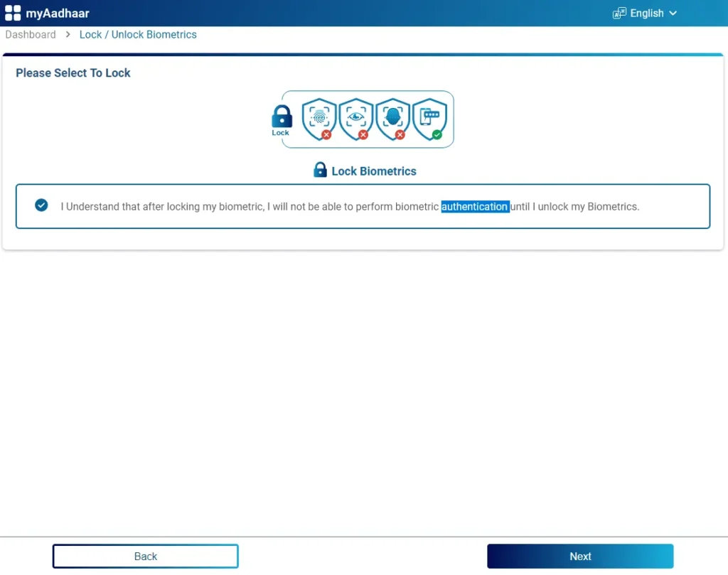Select the OTP mobile shield icon

point(429,119)
